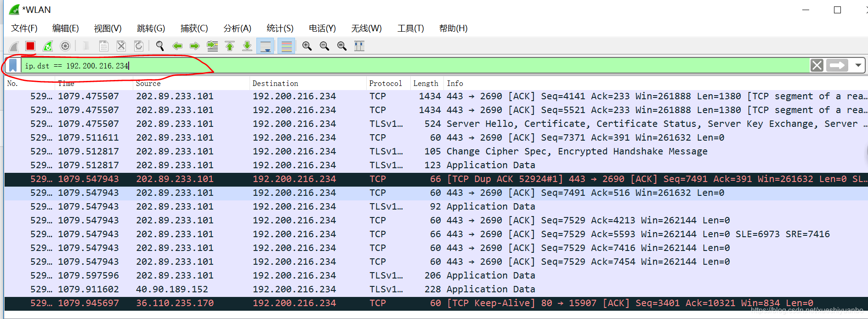Sort by the Time column header

tap(94, 83)
